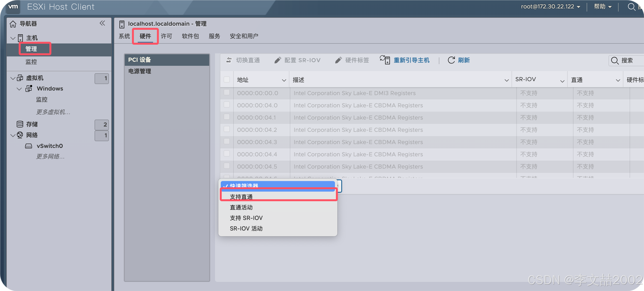This screenshot has height=291, width=644.
Task: Open the root@172.30.22.122 user dropdown
Action: 550,7
